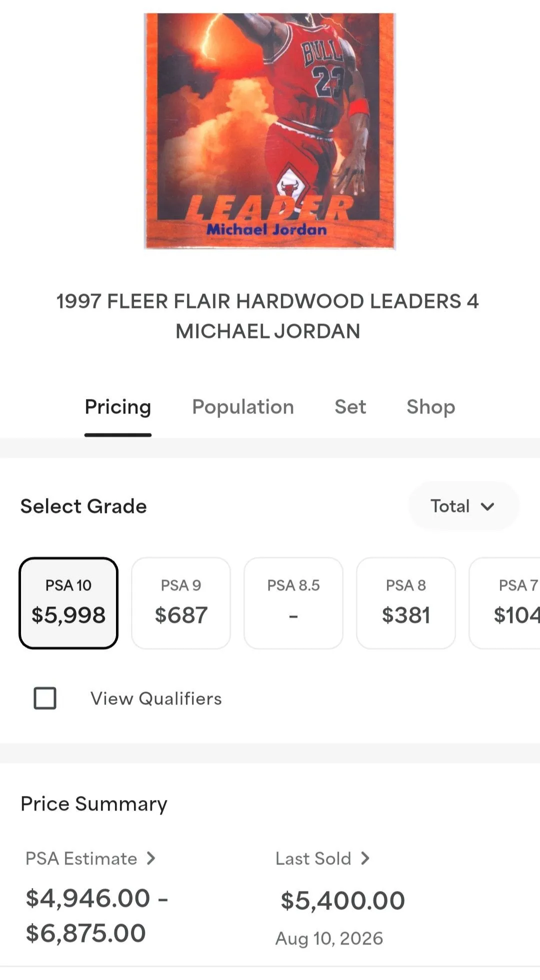Click the chevron beside Last Sold
This screenshot has height=980, width=540.
pyautogui.click(x=365, y=858)
